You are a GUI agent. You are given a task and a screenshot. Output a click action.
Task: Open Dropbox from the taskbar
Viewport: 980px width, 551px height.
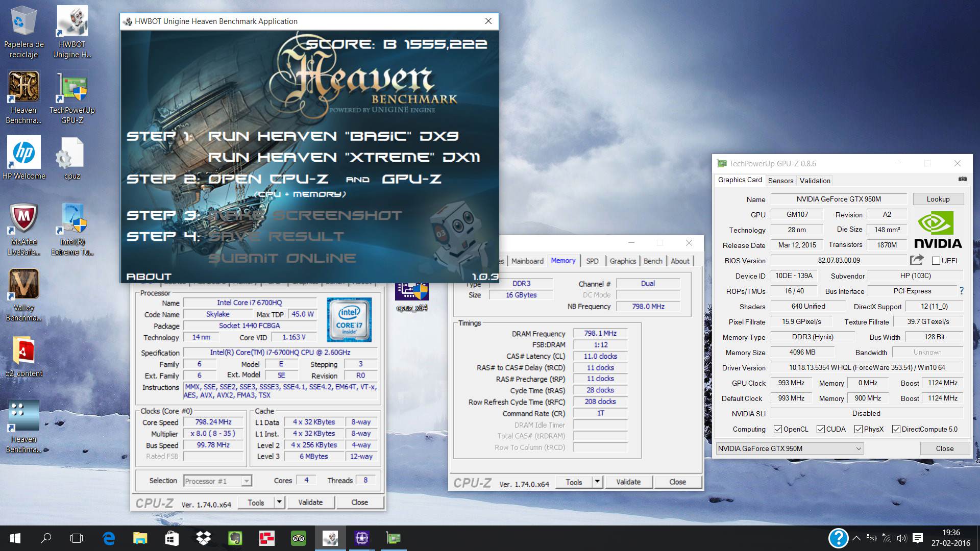tap(203, 538)
